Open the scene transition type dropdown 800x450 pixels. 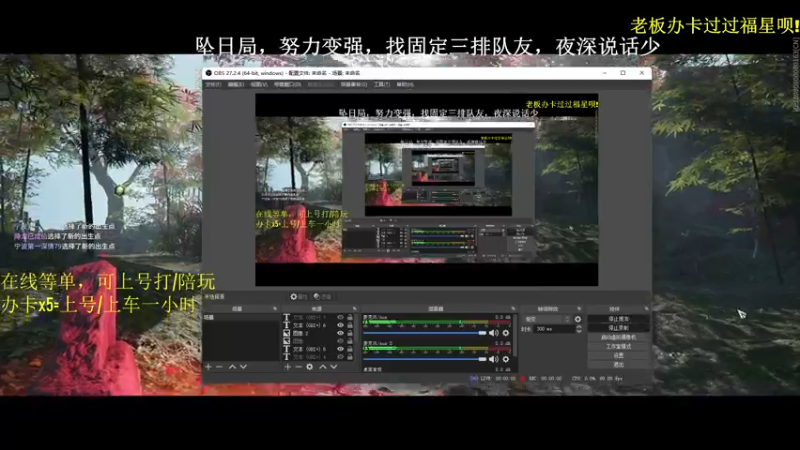point(546,319)
